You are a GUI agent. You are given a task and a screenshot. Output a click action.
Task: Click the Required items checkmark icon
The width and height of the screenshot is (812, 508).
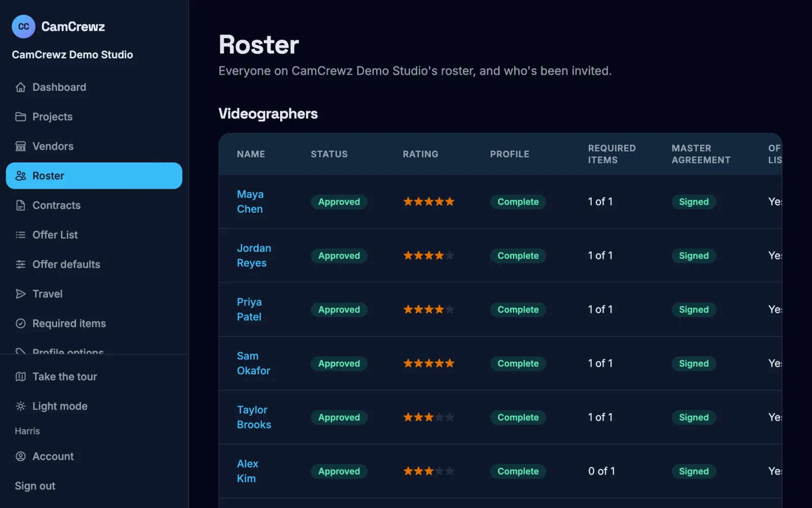20,323
